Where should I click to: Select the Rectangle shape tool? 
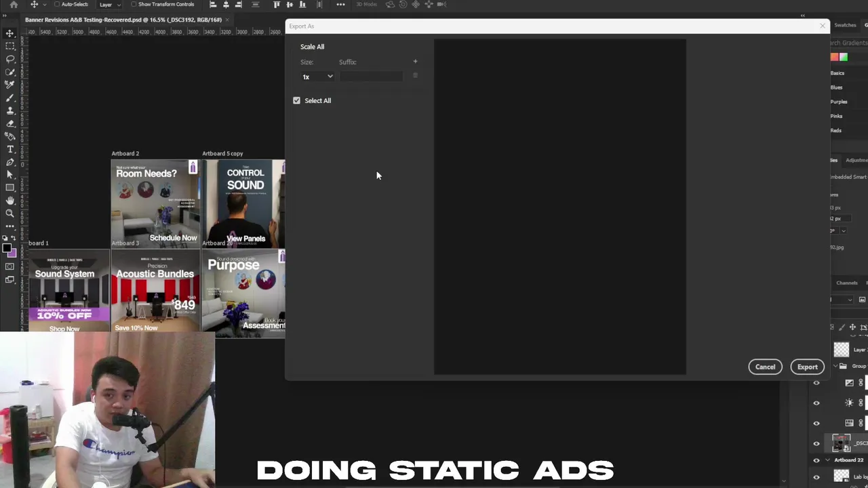(x=9, y=188)
